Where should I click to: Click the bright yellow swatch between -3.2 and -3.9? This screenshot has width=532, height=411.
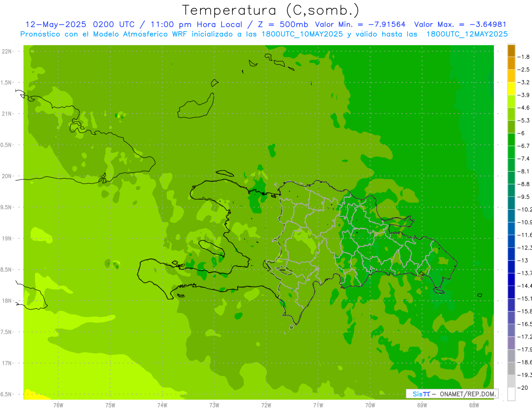pyautogui.click(x=511, y=89)
